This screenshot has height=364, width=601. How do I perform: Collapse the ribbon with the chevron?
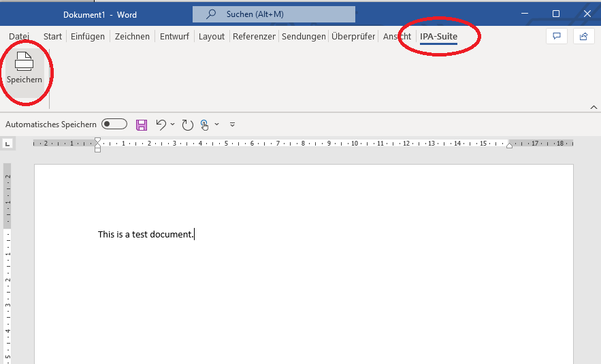[x=593, y=107]
